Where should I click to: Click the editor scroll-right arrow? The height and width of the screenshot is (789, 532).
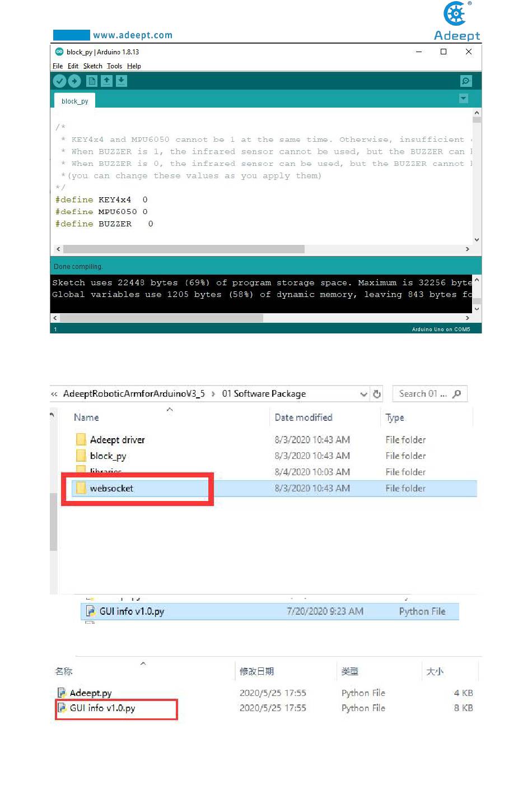click(468, 249)
